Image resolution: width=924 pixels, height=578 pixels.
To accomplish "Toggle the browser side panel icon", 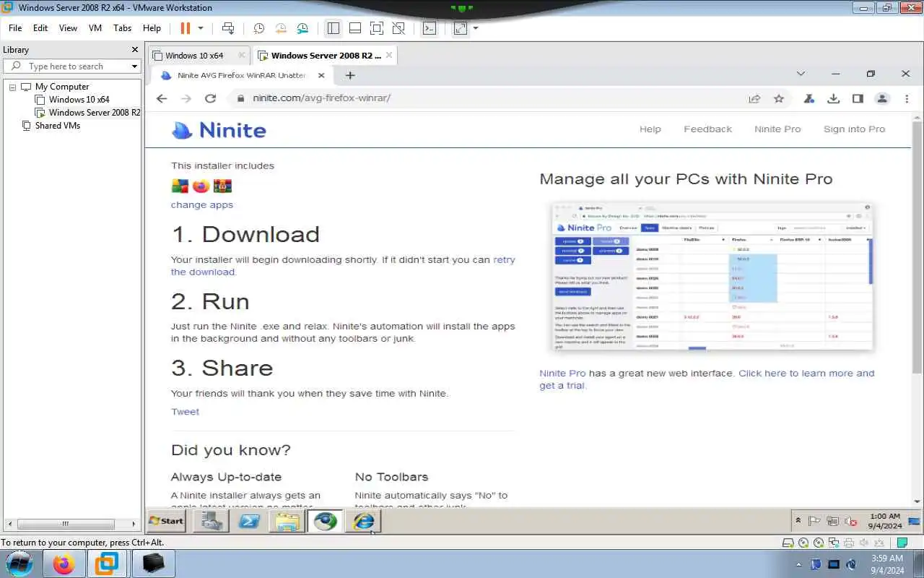I will 858,98.
